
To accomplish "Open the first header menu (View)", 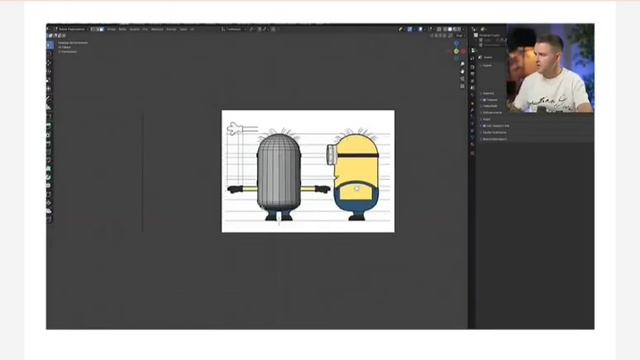I will coord(111,29).
